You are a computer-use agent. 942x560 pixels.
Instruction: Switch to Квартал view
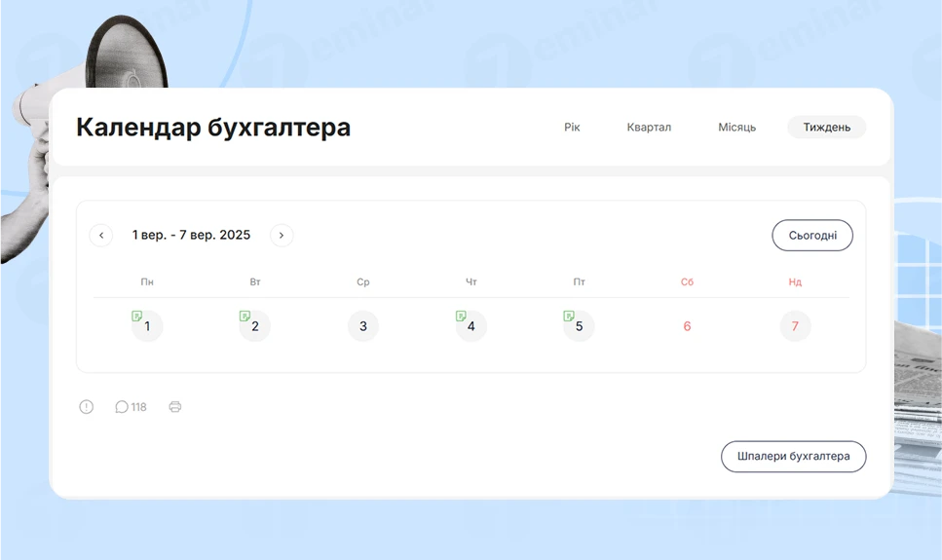(649, 127)
